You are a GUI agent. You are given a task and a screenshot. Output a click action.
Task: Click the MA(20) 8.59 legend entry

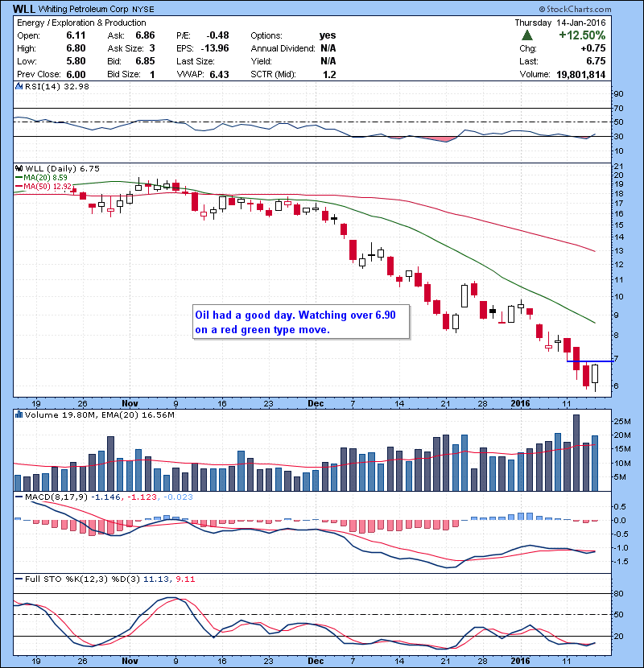(41, 178)
